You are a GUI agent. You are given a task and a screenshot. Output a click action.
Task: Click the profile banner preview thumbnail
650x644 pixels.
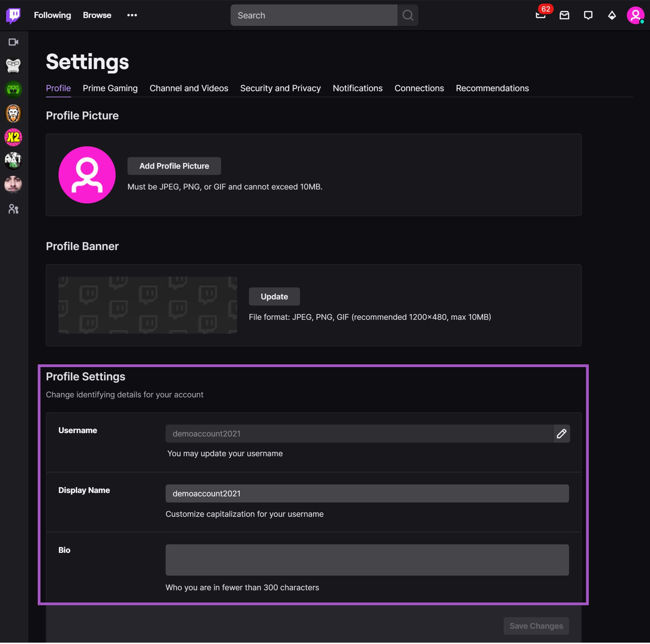pyautogui.click(x=148, y=305)
